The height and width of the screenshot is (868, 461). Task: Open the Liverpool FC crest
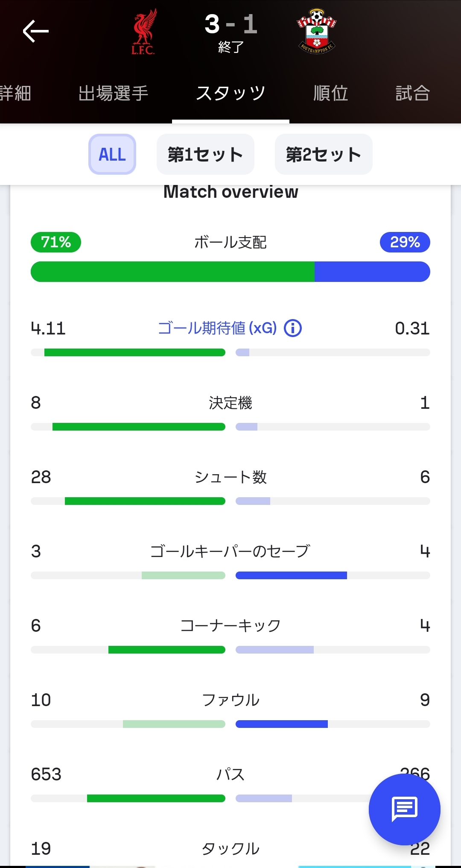(144, 32)
